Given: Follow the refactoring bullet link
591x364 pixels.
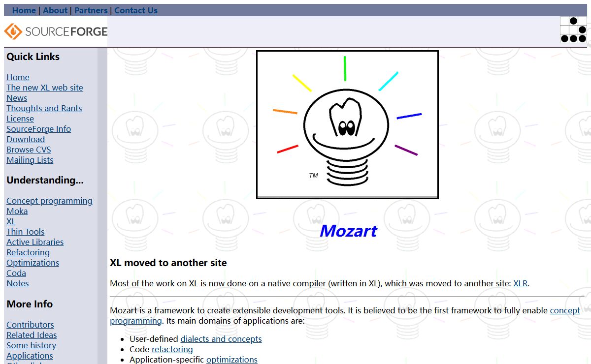Looking at the screenshot, I should point(172,349).
